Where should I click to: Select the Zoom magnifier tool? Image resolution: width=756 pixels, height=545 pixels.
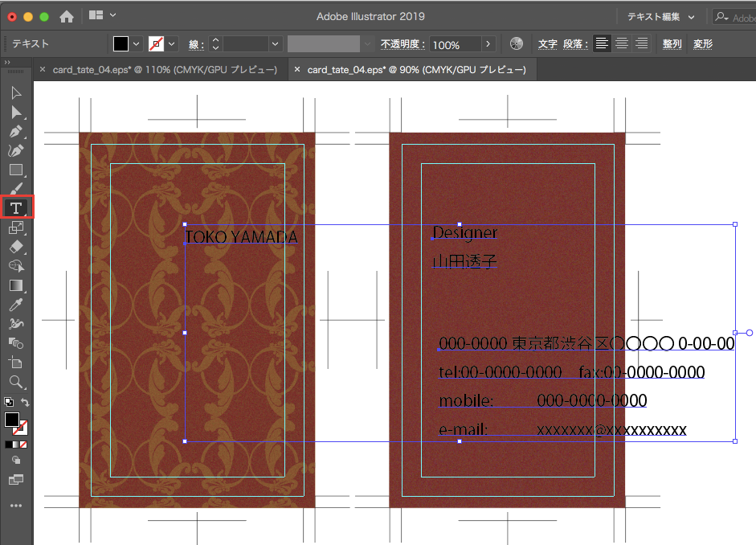coord(16,382)
